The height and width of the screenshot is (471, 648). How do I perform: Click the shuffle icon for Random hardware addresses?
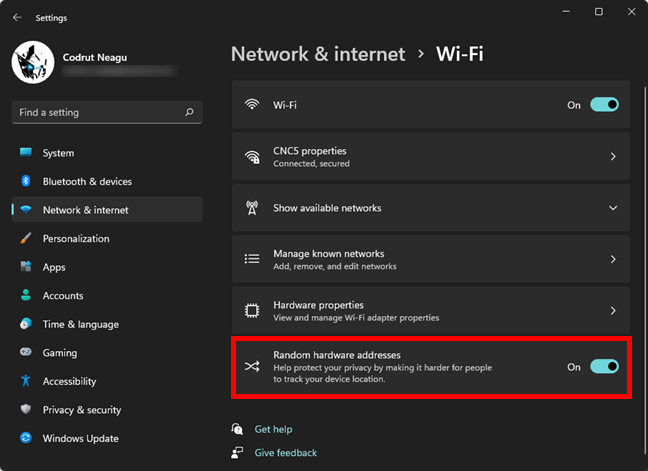click(x=252, y=366)
